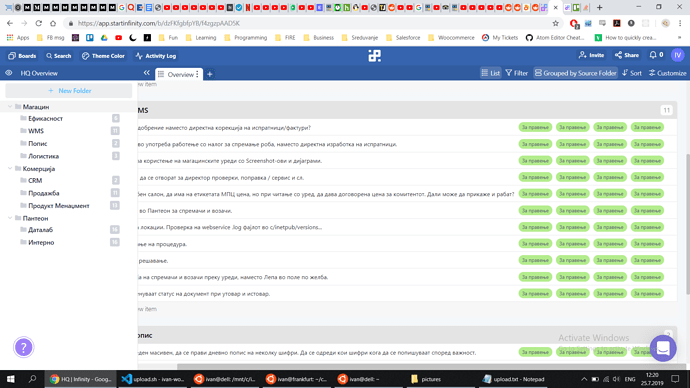Screen dimensions: 690x388
Task: Switch List view type
Action: tap(491, 73)
